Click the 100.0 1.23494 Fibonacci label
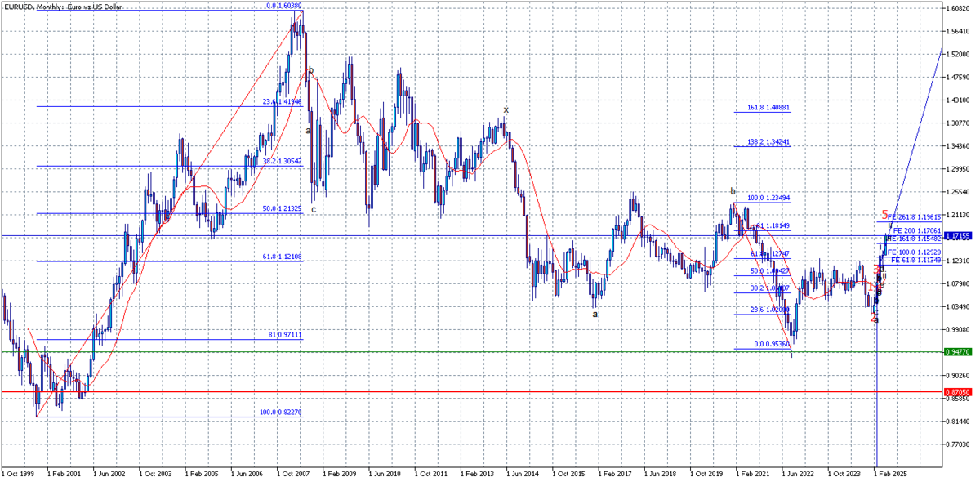 [x=768, y=198]
